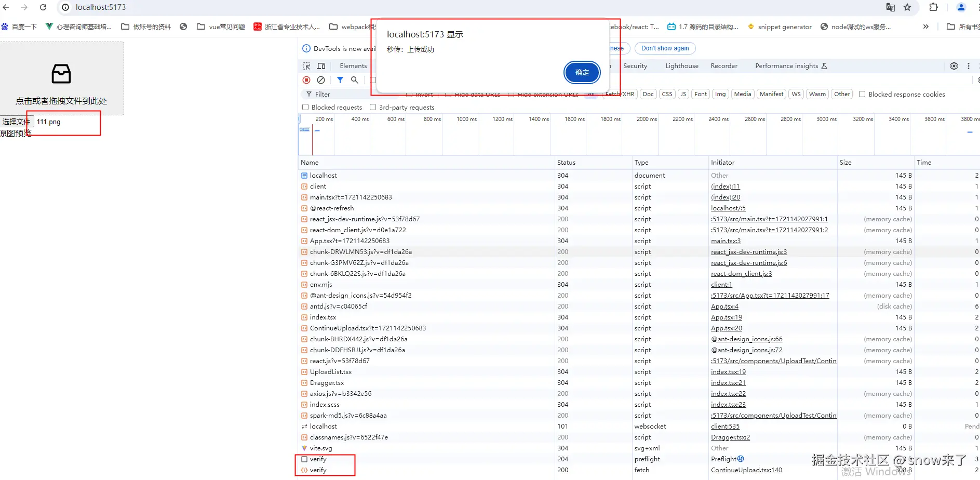Enable Blocked response cookies checkbox
980x480 pixels.
(862, 94)
